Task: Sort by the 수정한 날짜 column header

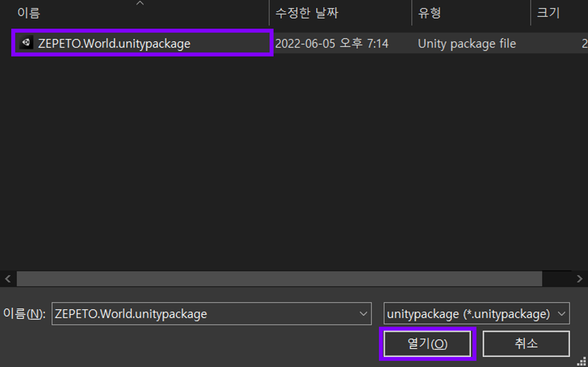Action: 307,13
